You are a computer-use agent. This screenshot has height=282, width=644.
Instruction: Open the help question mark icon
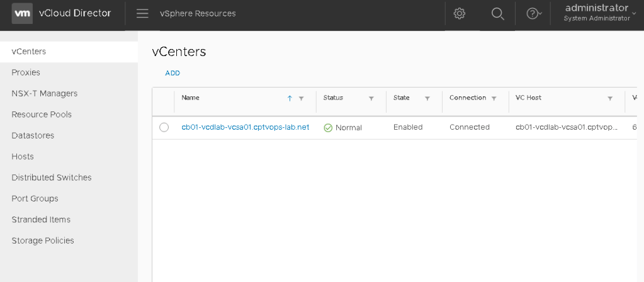(x=533, y=14)
